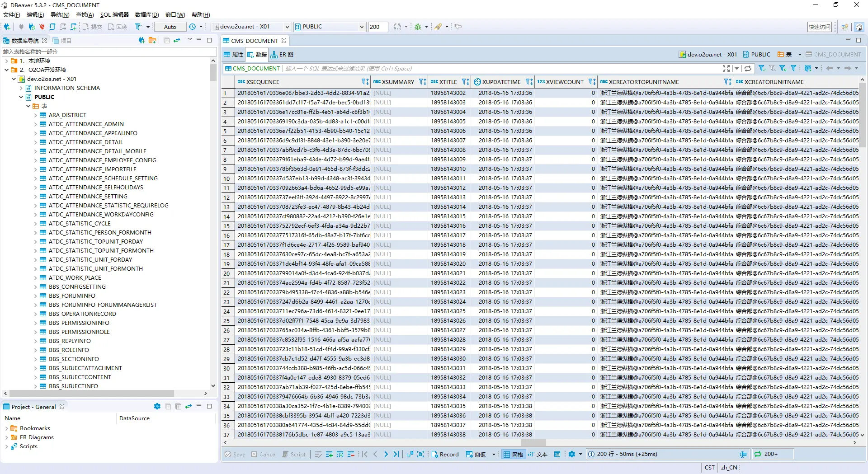This screenshot has height=474, width=868.
Task: Click the transaction log clock icon
Action: pos(192,27)
